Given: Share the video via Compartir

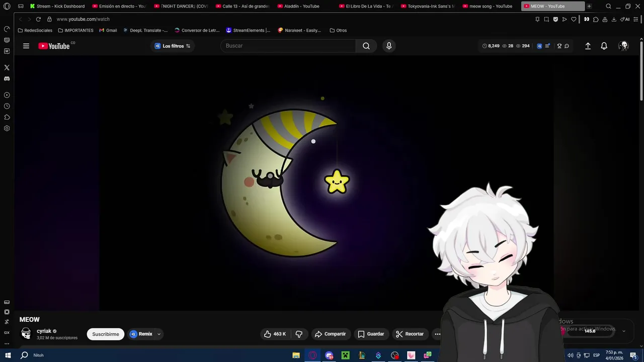Looking at the screenshot, I should (x=330, y=334).
